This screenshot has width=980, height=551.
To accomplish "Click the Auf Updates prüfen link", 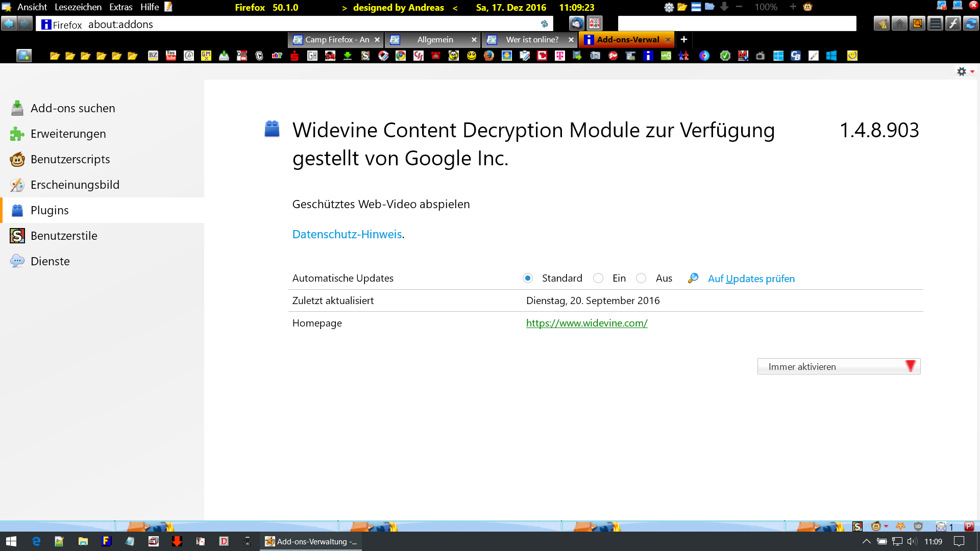I will click(751, 279).
